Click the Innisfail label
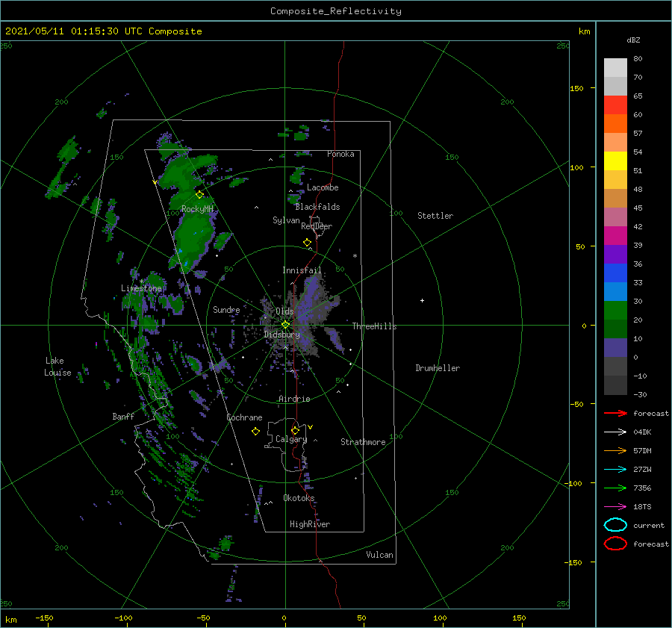This screenshot has width=672, height=628. [x=302, y=270]
